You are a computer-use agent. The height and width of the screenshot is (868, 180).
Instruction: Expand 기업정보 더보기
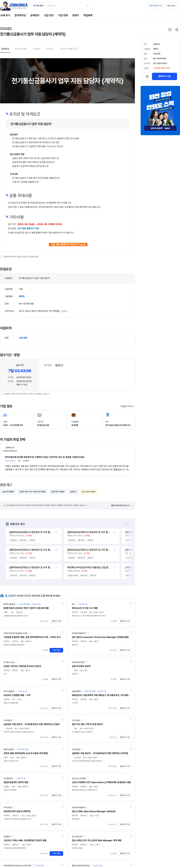tap(127, 406)
